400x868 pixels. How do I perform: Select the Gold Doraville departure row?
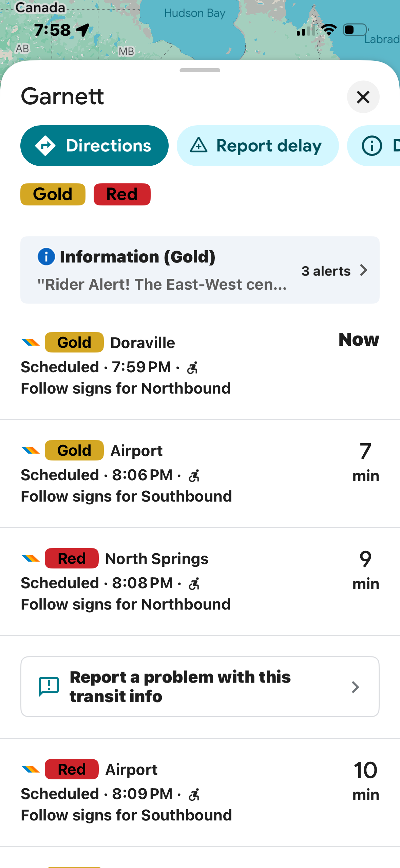pos(200,365)
